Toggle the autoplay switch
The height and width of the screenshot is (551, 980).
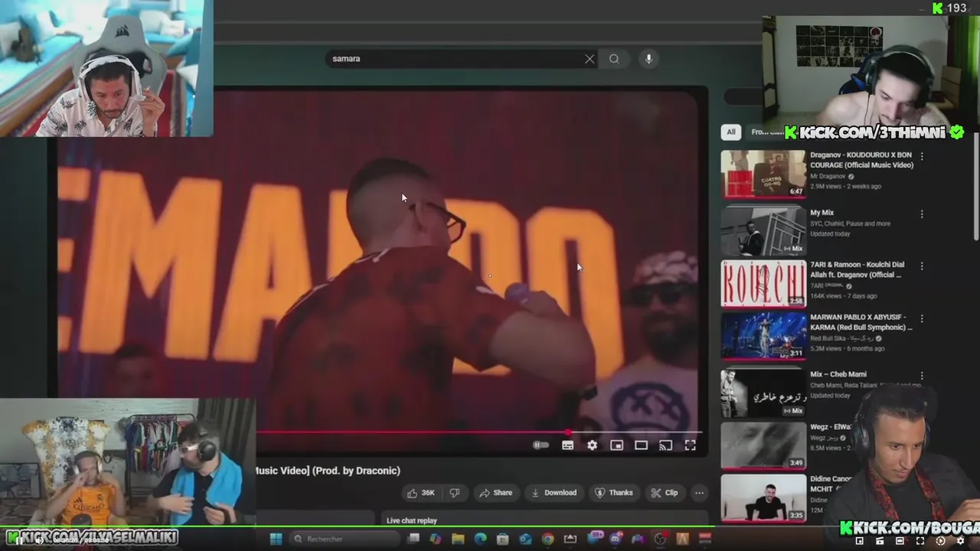tap(541, 445)
